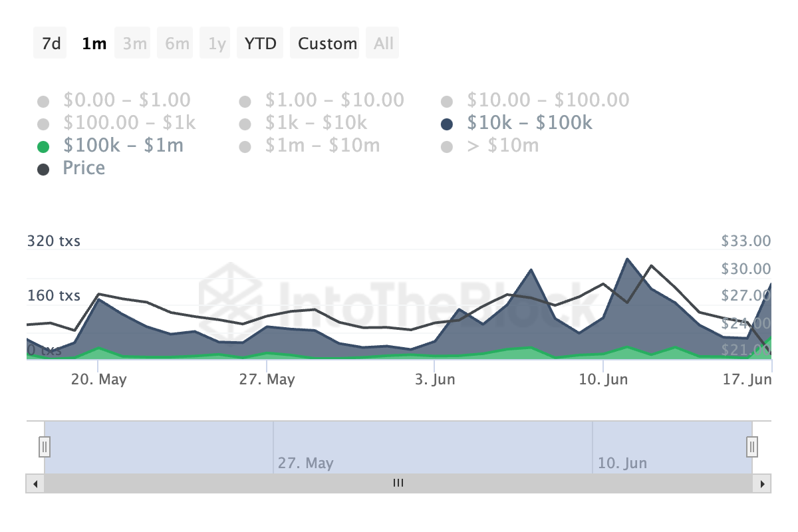Image resolution: width=798 pixels, height=532 pixels.
Task: Click the 10. Jun peak on chart
Action: pos(626,259)
